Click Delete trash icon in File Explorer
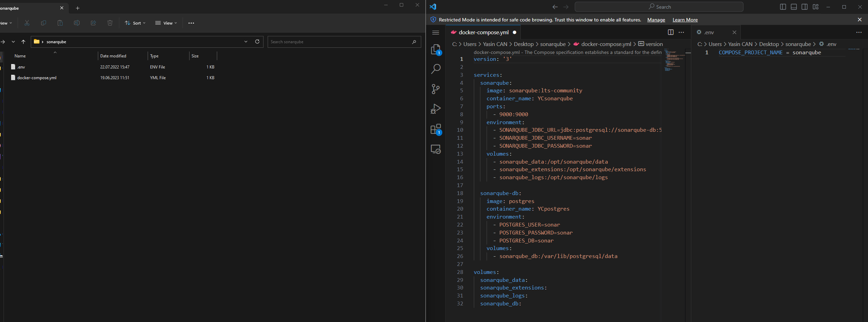Image resolution: width=868 pixels, height=322 pixels. click(110, 23)
